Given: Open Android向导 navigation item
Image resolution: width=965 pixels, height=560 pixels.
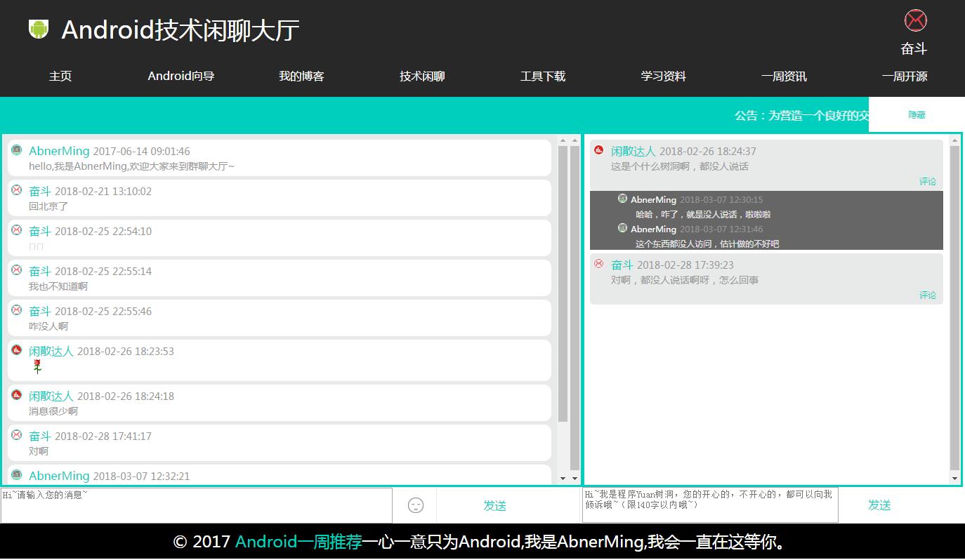Looking at the screenshot, I should 181,76.
